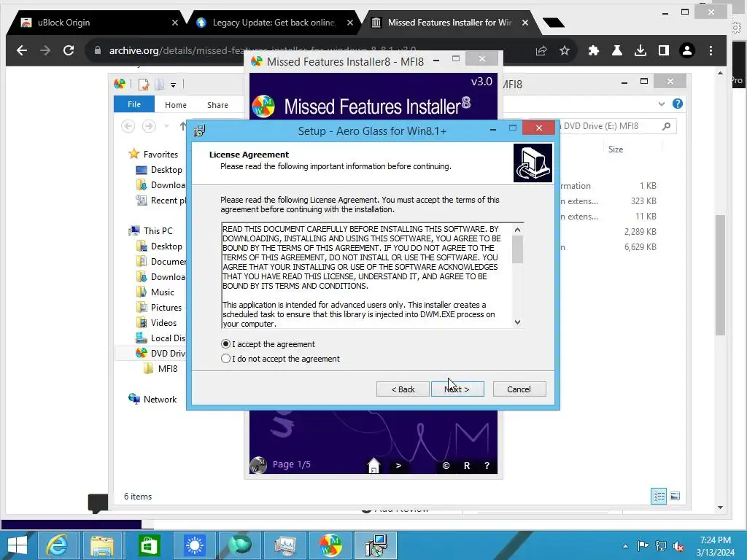The image size is (747, 560).
Task: Reload the archive.org page
Action: tap(69, 50)
